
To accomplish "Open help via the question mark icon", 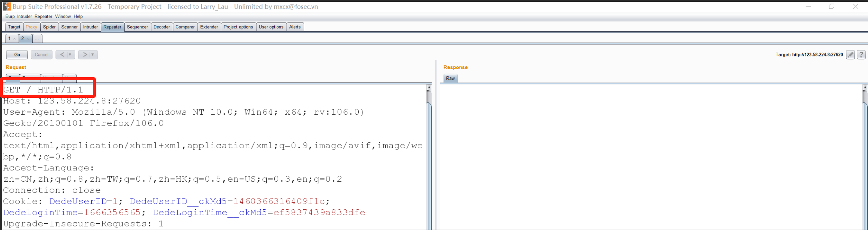I will pos(861,55).
